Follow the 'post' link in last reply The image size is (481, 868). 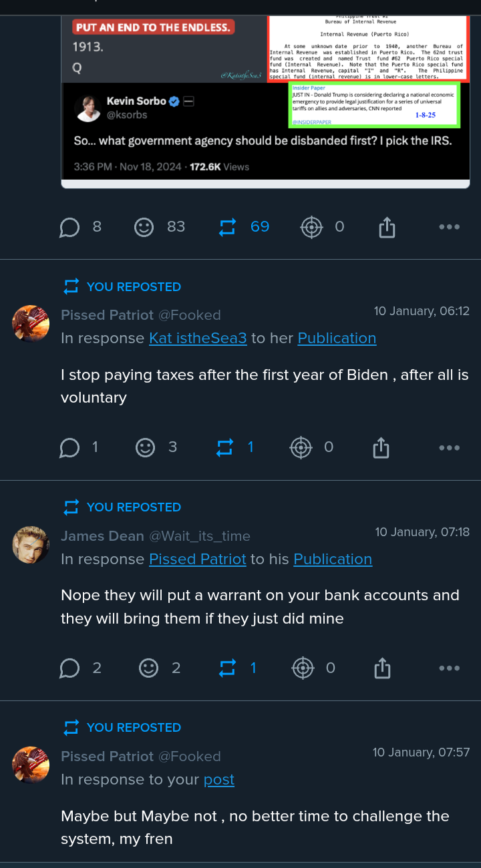(x=218, y=780)
